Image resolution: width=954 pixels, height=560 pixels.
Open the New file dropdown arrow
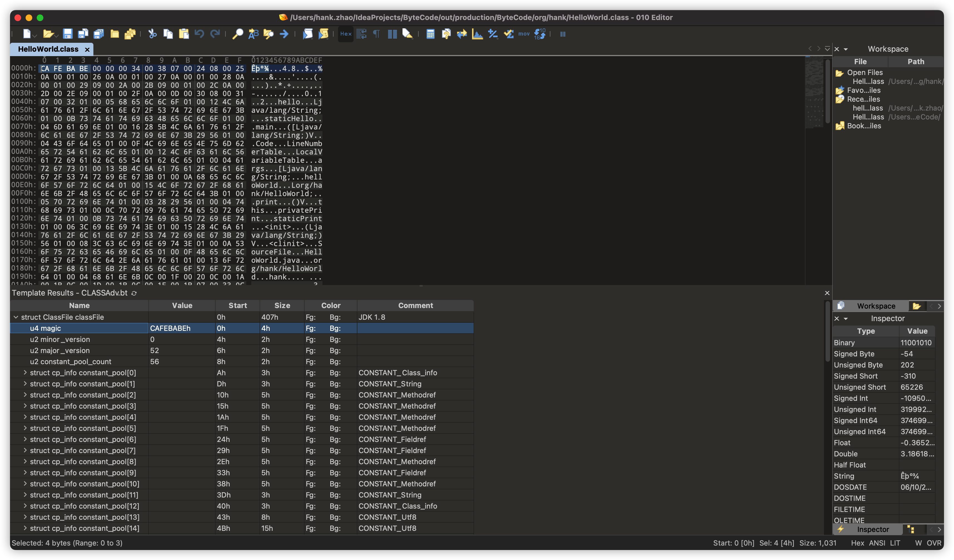[x=35, y=36]
